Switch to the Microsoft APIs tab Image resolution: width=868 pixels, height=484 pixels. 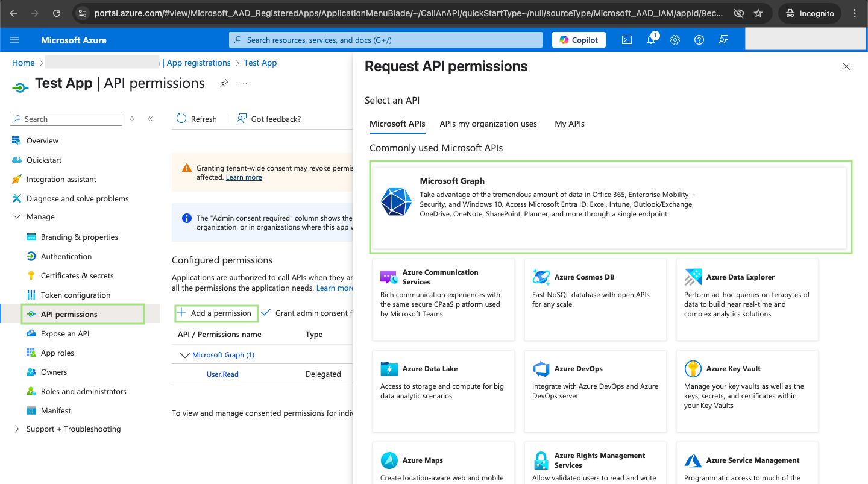(397, 124)
